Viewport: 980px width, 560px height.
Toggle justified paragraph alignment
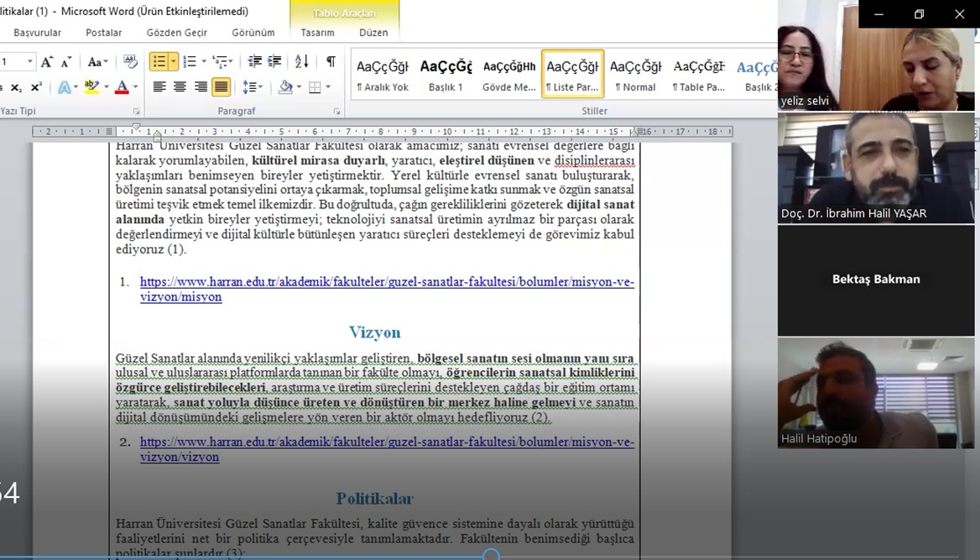point(221,87)
